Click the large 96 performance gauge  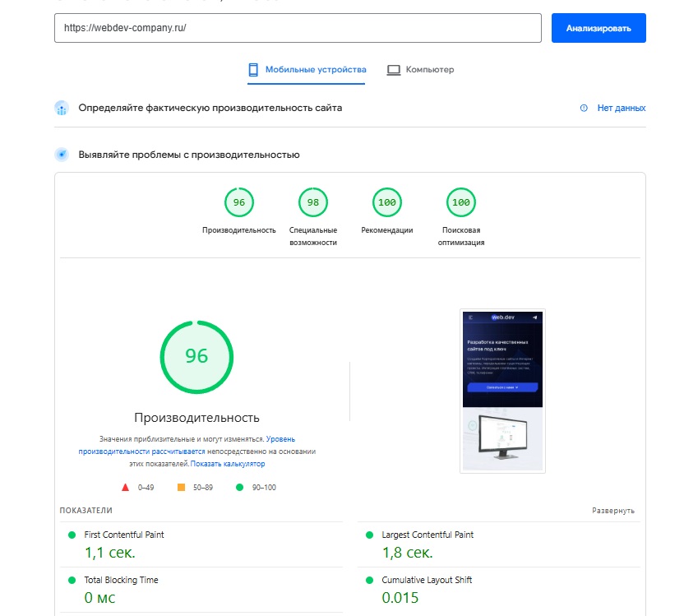point(196,357)
